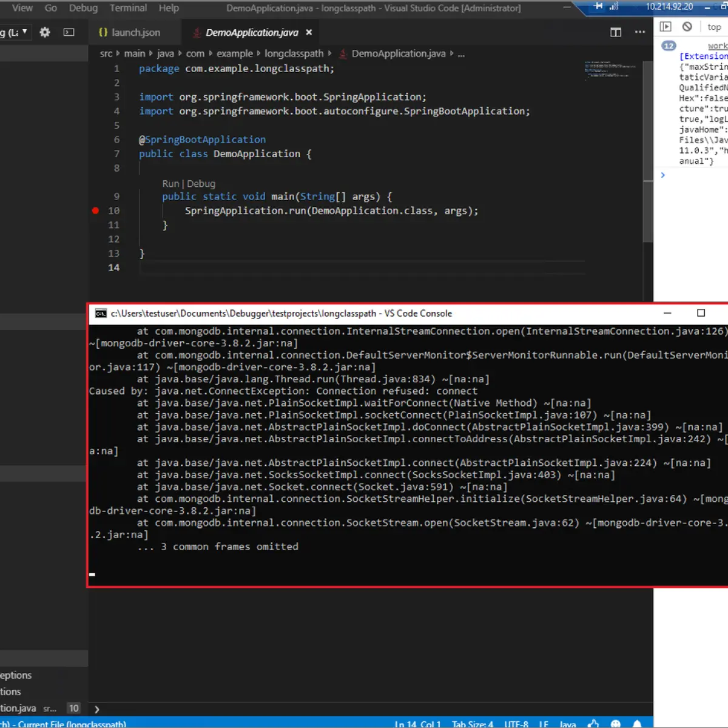Close the DemoApplication.java tab
Viewport: 728px width, 728px height.
coord(309,32)
